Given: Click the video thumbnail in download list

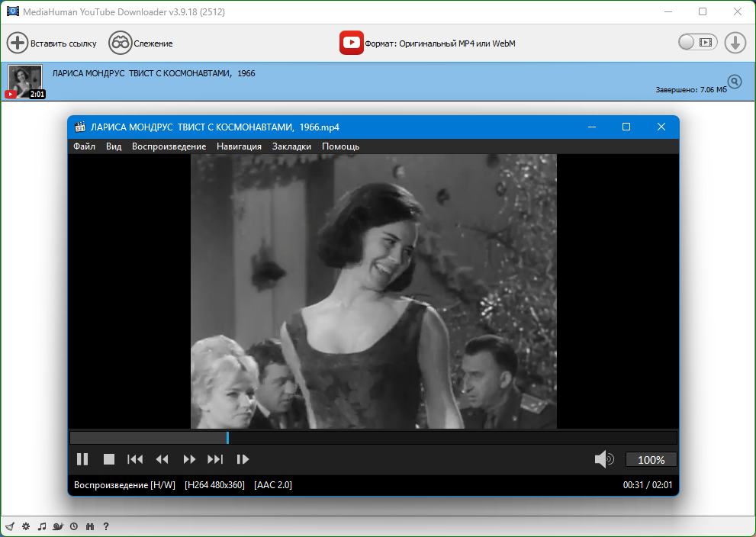Looking at the screenshot, I should 24,80.
